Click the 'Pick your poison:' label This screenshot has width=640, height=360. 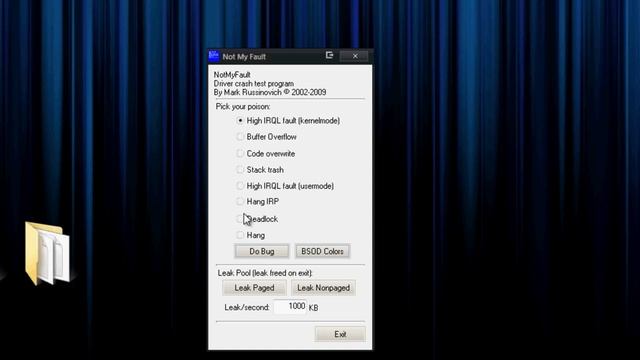243,107
